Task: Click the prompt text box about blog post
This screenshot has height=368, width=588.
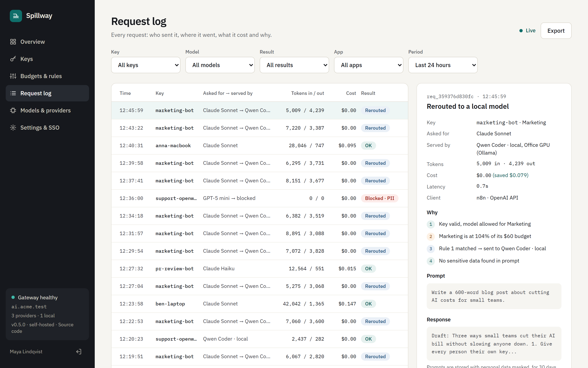Action: 494,296
